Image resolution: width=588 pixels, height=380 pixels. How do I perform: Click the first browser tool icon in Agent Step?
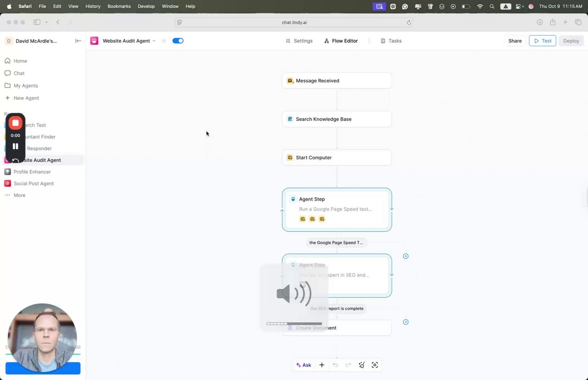tap(303, 219)
